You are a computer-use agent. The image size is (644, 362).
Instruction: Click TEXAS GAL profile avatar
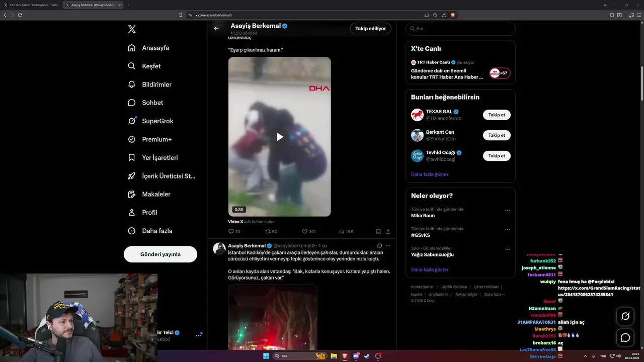pos(417,115)
